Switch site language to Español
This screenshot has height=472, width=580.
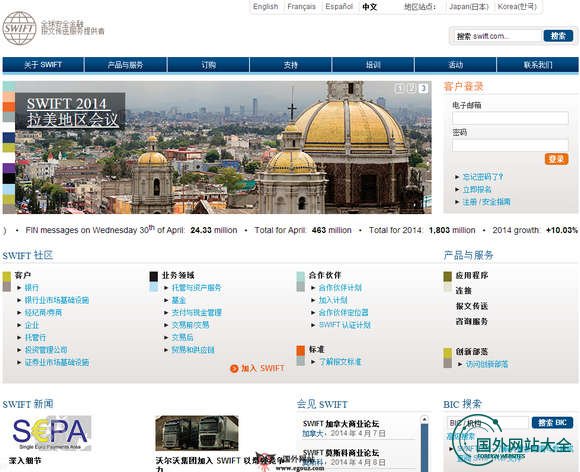[x=339, y=7]
